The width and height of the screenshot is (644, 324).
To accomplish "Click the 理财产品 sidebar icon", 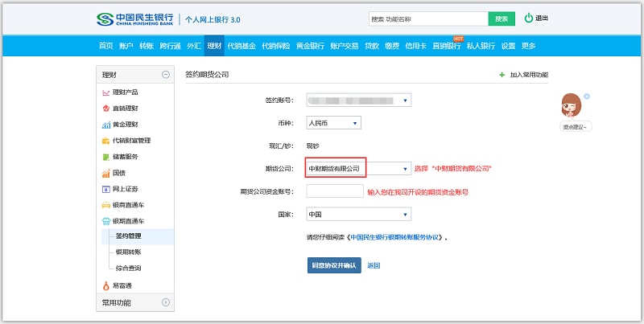I will (105, 92).
